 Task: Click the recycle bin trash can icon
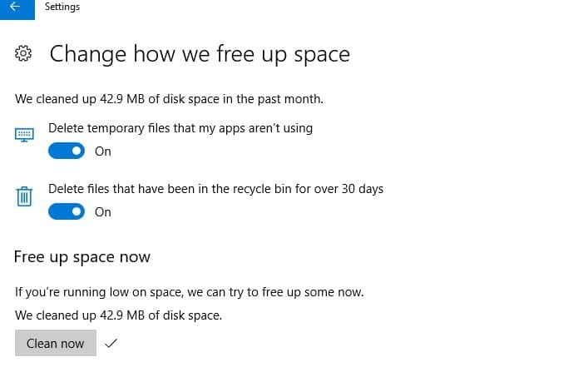24,196
